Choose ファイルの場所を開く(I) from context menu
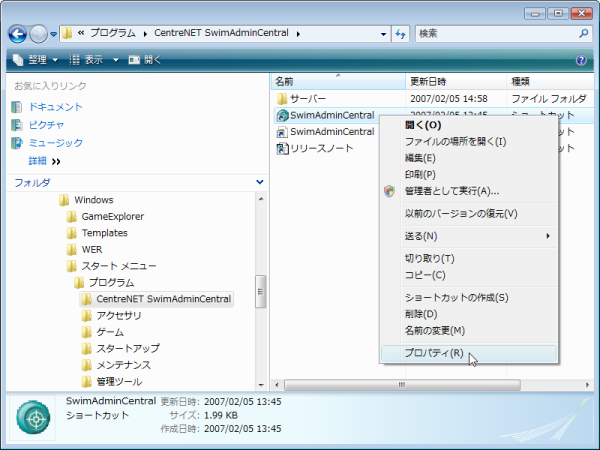 [x=468, y=142]
